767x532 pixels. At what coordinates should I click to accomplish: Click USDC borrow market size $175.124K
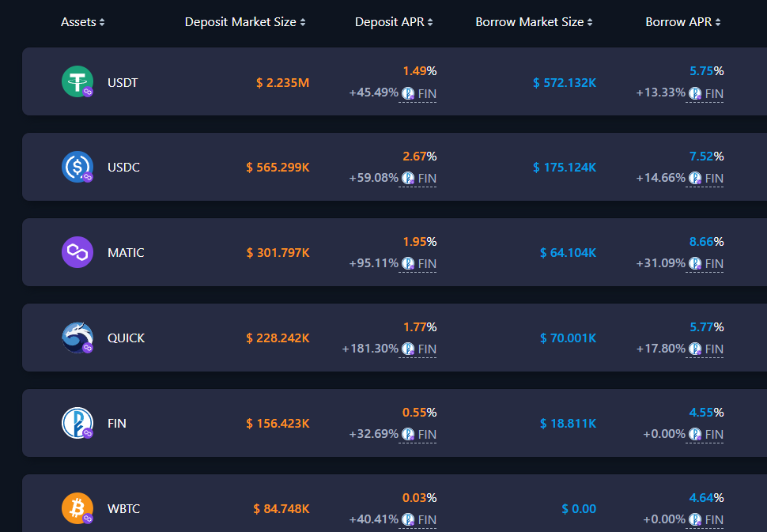(564, 168)
